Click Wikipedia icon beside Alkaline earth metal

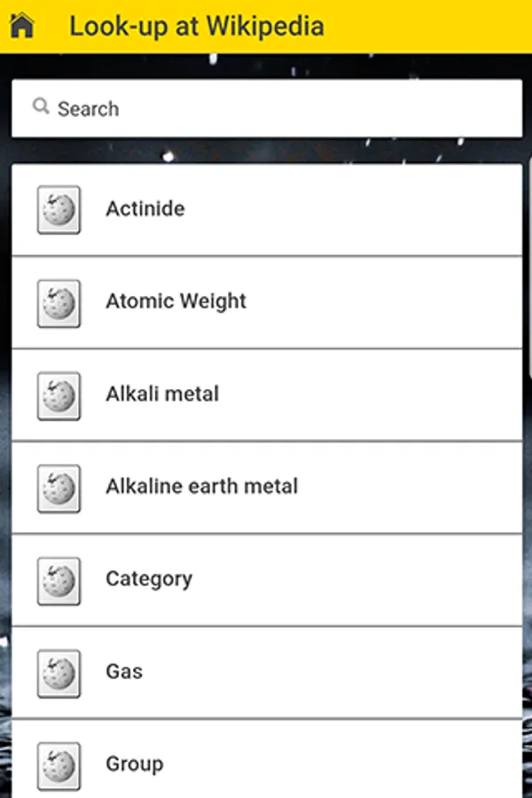59,488
